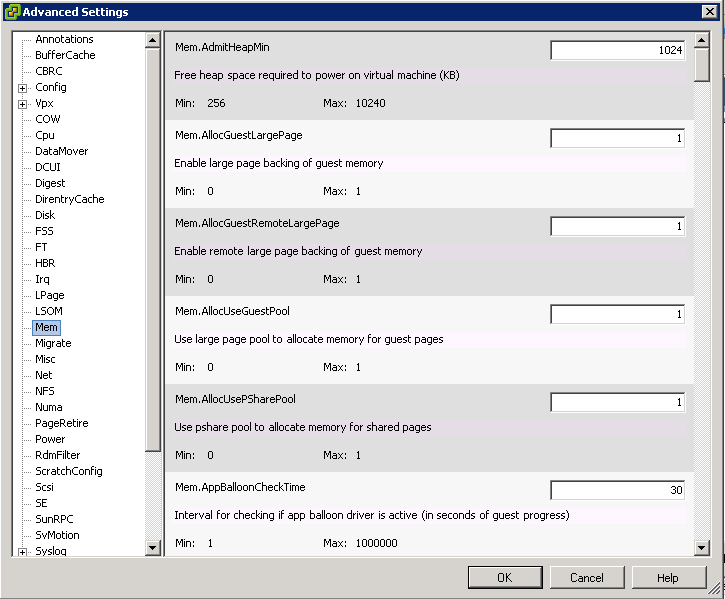Select Syslog in the tree
The image size is (725, 599).
pos(51,551)
